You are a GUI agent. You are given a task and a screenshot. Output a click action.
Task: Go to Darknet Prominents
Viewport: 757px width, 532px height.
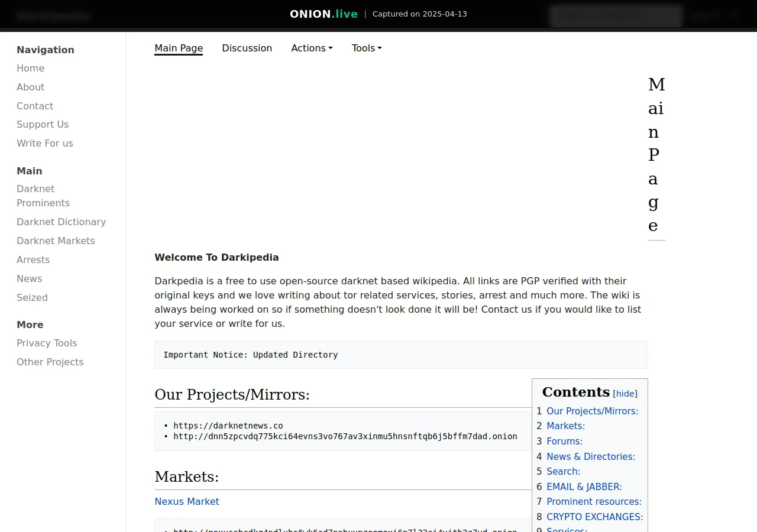pos(43,196)
